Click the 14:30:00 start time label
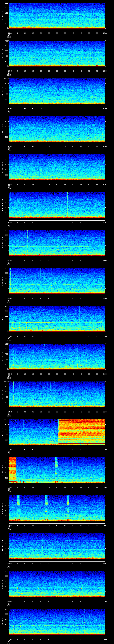114x644 pixels. 9,639
